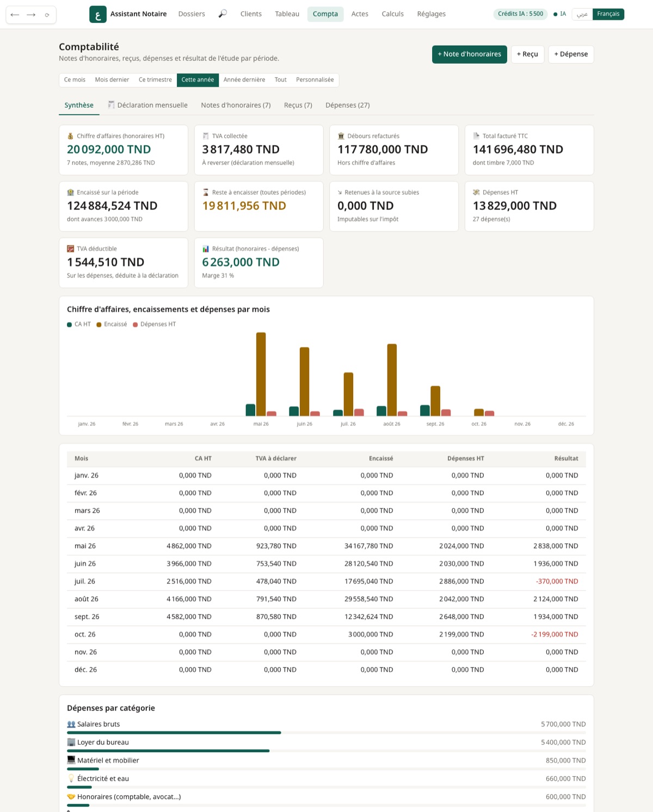Click the flying money icon beside Dépenses HT
The image size is (653, 812).
pos(476,193)
